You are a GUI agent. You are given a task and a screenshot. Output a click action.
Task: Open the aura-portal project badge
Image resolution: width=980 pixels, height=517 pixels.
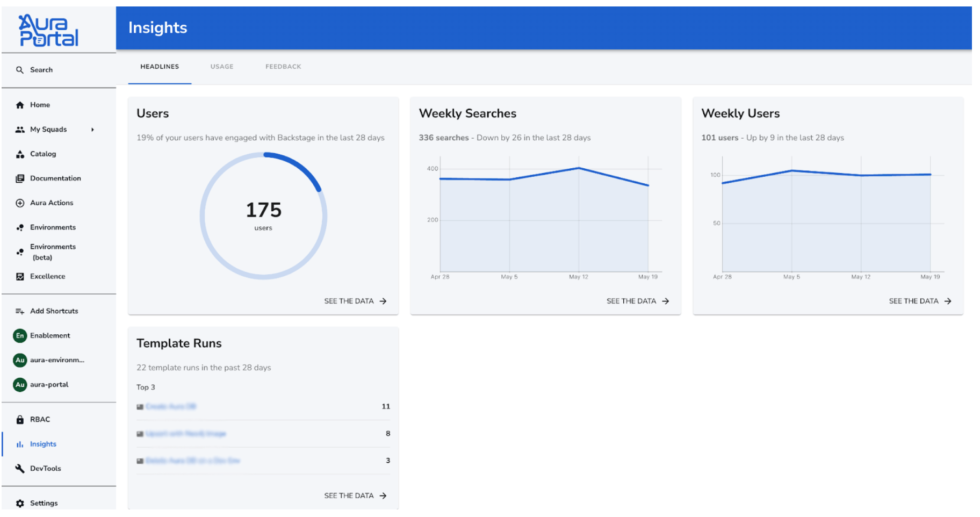pos(20,384)
